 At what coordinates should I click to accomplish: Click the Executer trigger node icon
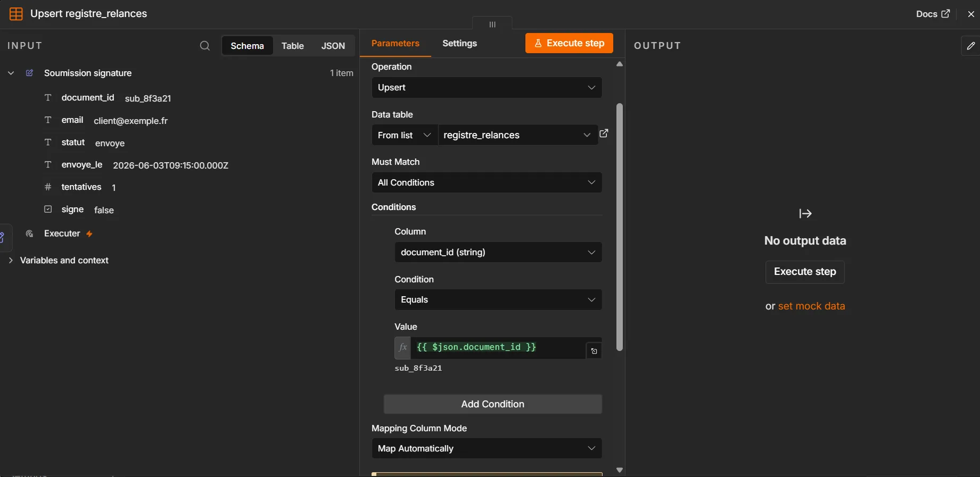click(30, 234)
